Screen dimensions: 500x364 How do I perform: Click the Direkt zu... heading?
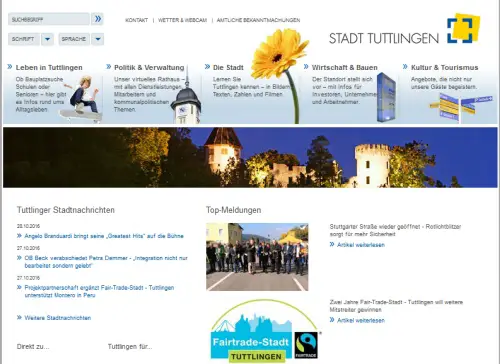33,347
